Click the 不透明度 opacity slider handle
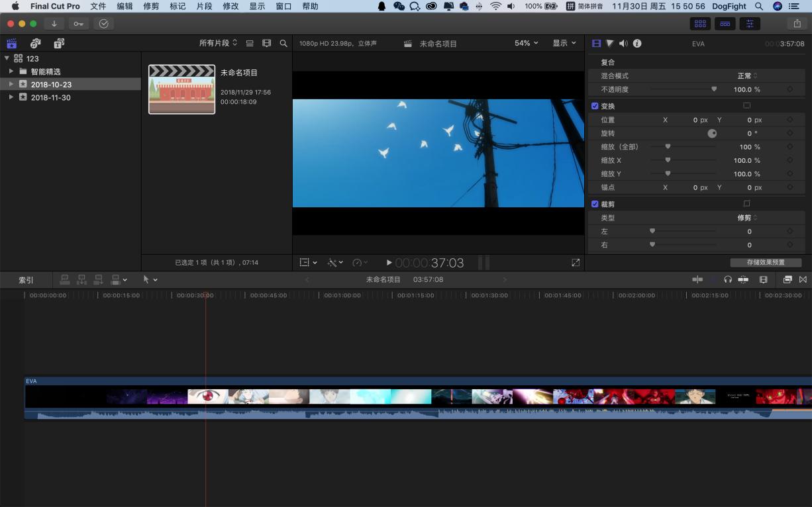This screenshot has height=507, width=812. tap(714, 89)
